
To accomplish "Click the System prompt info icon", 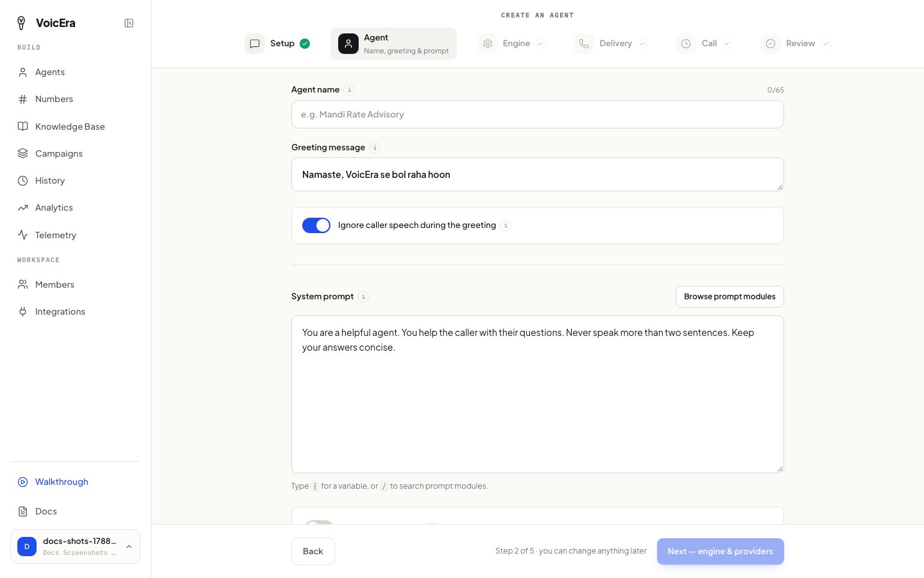I will coord(363,297).
